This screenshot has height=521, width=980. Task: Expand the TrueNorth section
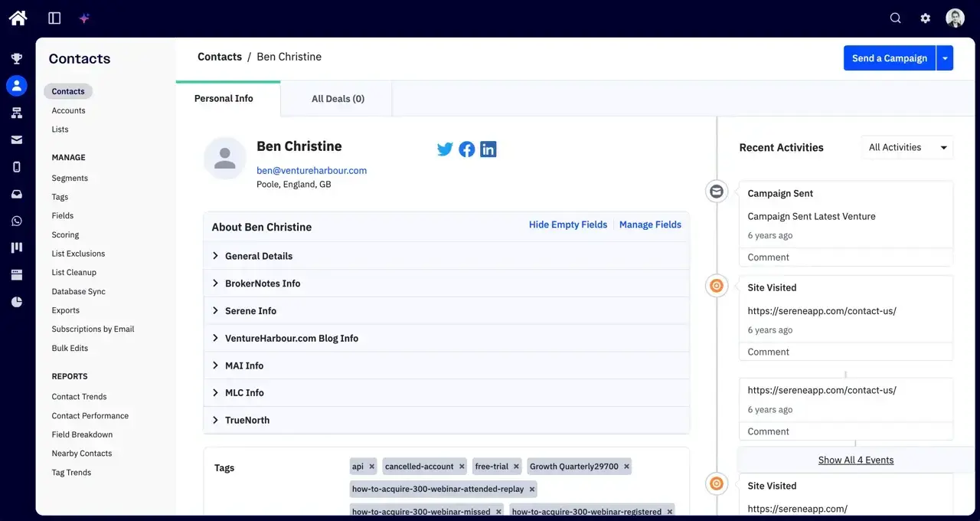coord(446,420)
